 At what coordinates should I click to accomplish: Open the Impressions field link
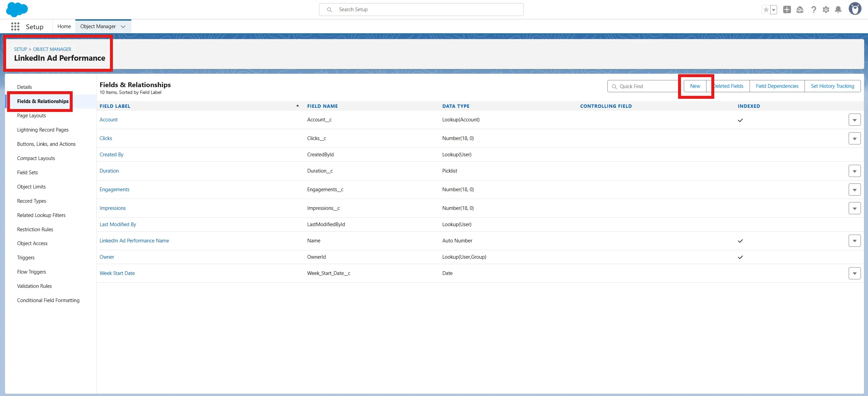[112, 208]
